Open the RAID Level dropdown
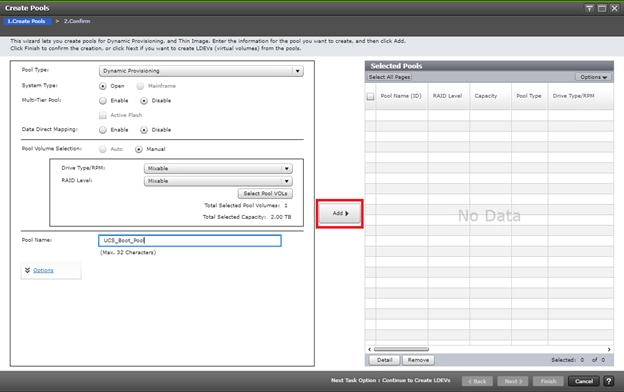This screenshot has width=624, height=392. 218,181
